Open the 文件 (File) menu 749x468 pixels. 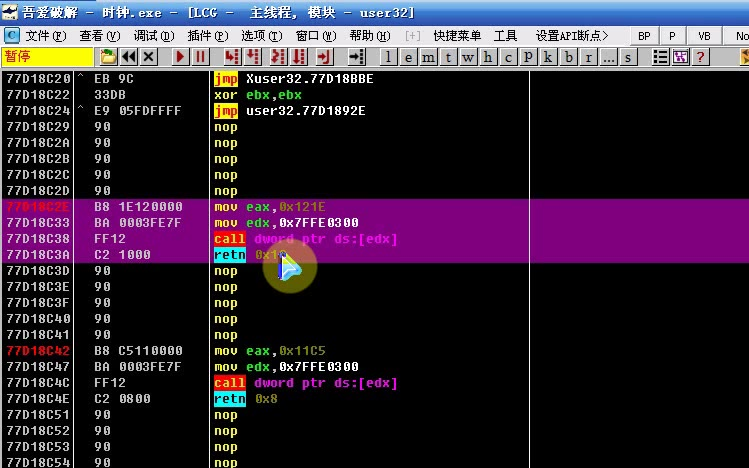(x=44, y=35)
